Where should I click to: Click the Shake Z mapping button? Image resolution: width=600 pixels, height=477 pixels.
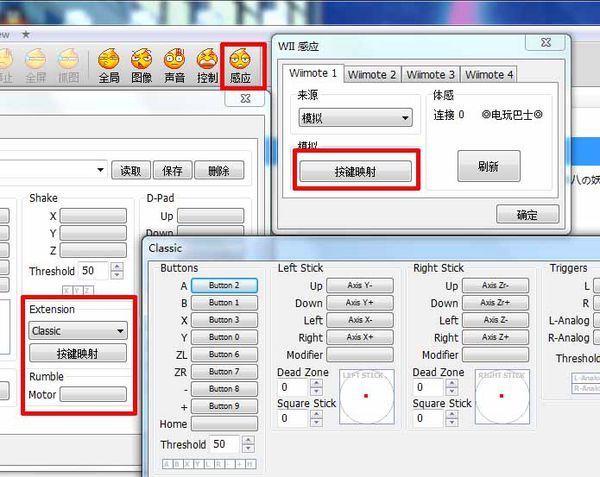[x=93, y=250]
